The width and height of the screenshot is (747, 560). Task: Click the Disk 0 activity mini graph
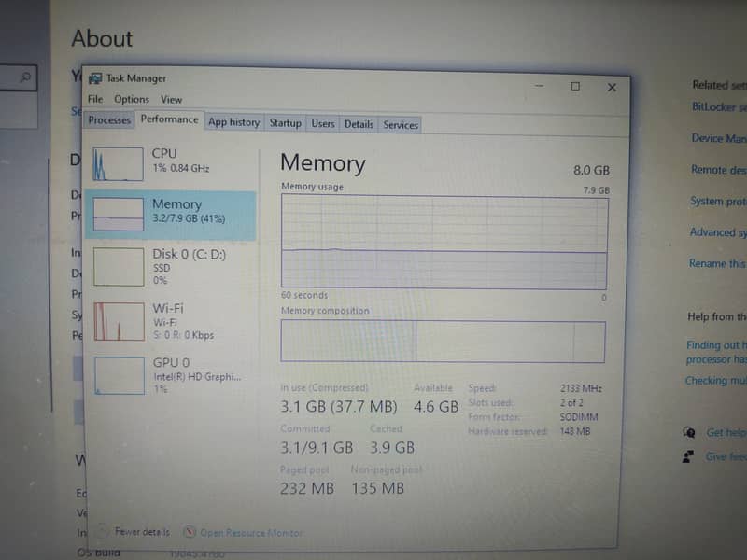[119, 267]
